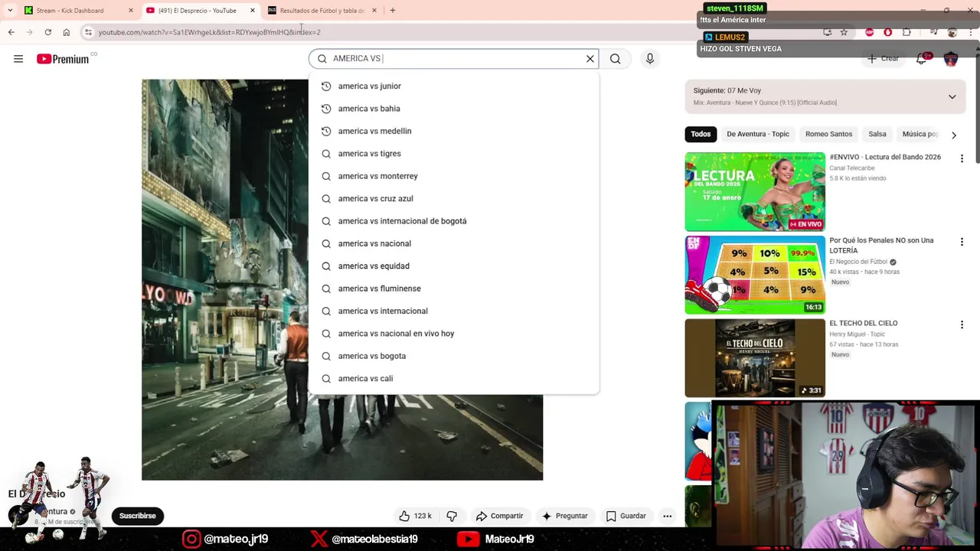Open the YouTube hamburger guide menu
980x551 pixels.
pos(18,59)
